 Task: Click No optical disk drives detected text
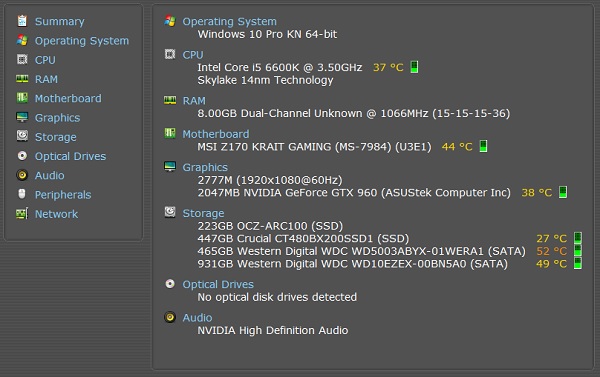277,297
